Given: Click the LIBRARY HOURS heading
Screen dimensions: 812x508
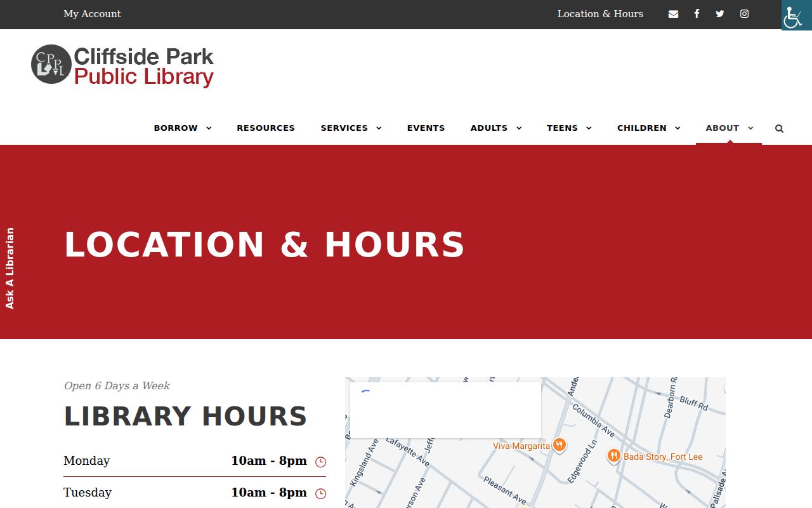Looking at the screenshot, I should [x=185, y=417].
